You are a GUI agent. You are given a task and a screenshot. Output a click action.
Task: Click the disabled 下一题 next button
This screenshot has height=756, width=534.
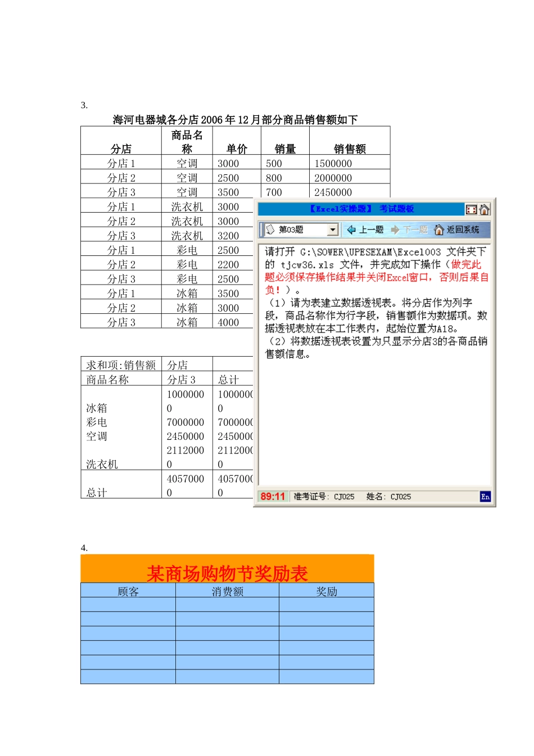click(409, 229)
